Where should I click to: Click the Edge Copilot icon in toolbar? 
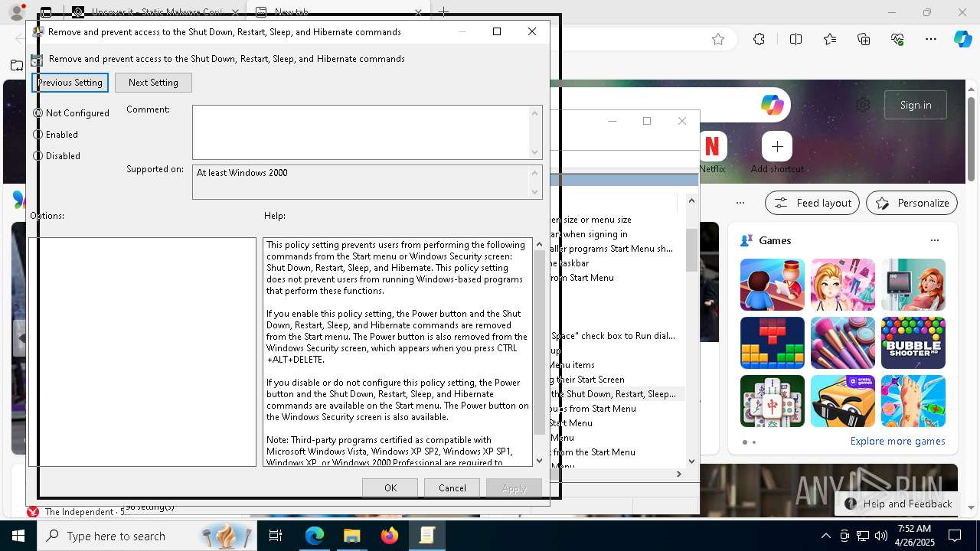[962, 39]
